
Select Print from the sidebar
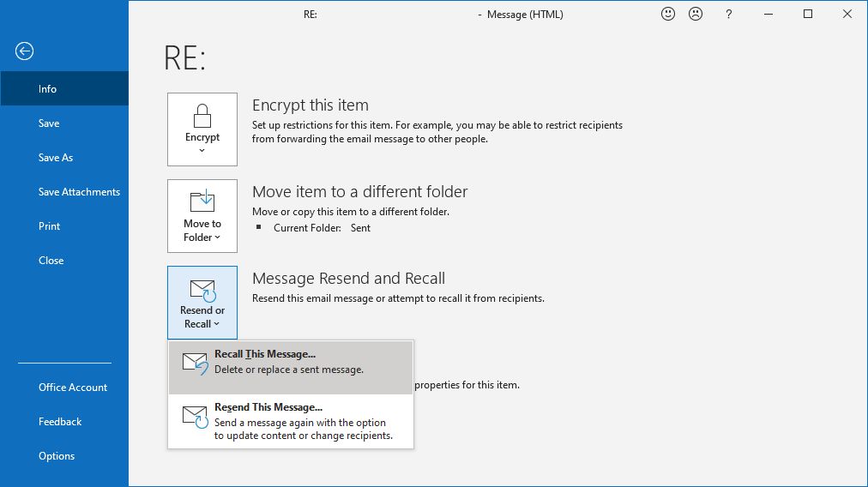[x=50, y=226]
